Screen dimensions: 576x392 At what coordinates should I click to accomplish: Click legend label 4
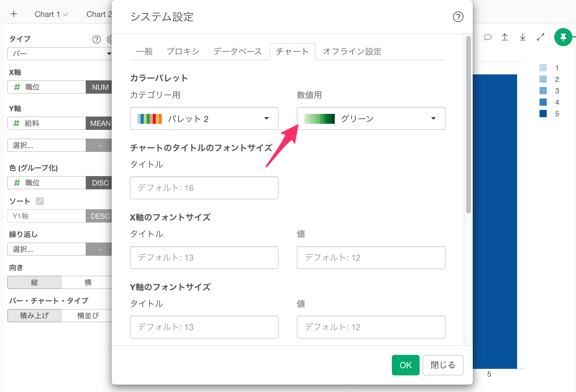click(557, 102)
